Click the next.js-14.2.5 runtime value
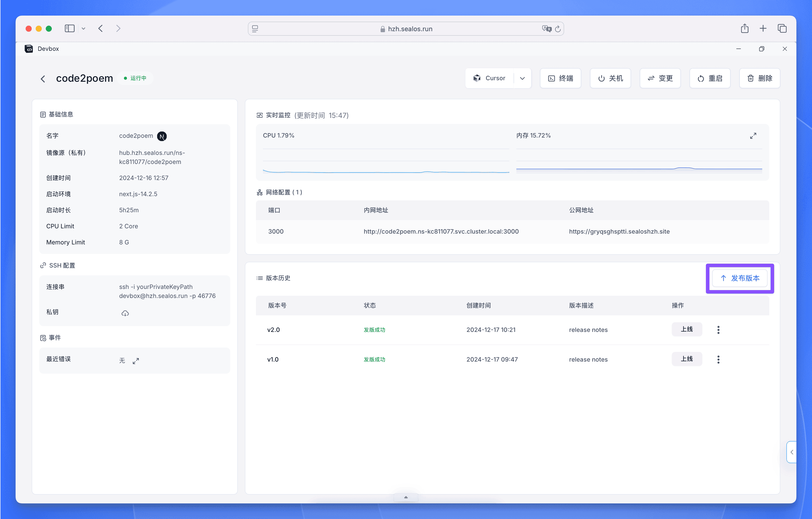 tap(138, 194)
